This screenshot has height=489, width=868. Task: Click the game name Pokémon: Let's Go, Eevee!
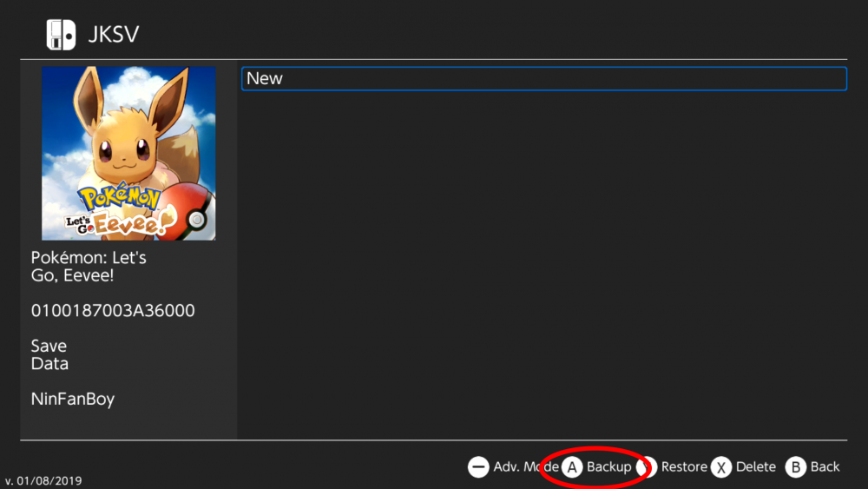click(x=89, y=268)
